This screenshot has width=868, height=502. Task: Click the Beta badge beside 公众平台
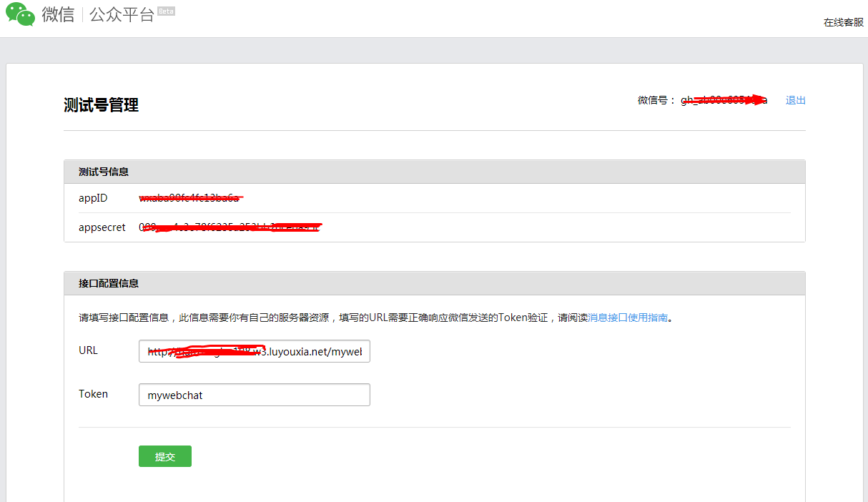pos(166,11)
